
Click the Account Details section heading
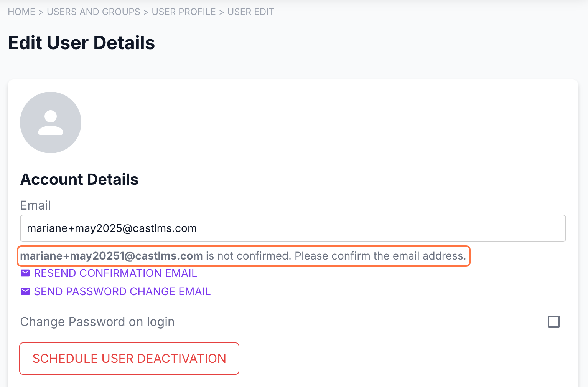tap(79, 179)
